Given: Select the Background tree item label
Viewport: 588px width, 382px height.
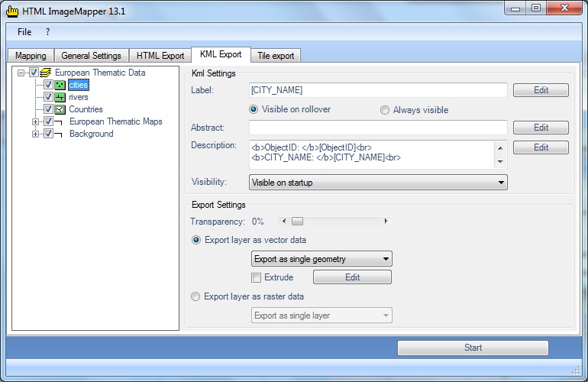Looking at the screenshot, I should pyautogui.click(x=91, y=134).
